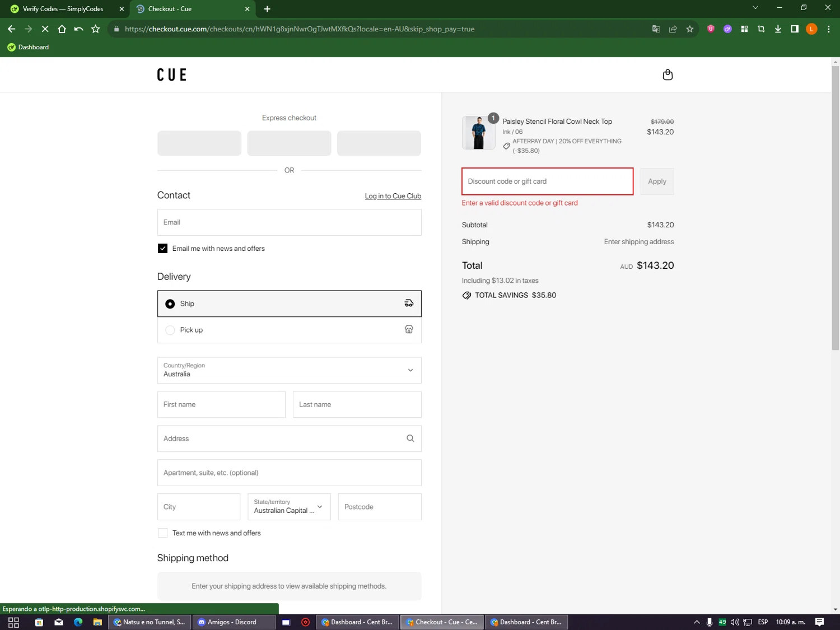Image resolution: width=840 pixels, height=630 pixels.
Task: Launch Edge from the taskbar
Action: pyautogui.click(x=78, y=622)
